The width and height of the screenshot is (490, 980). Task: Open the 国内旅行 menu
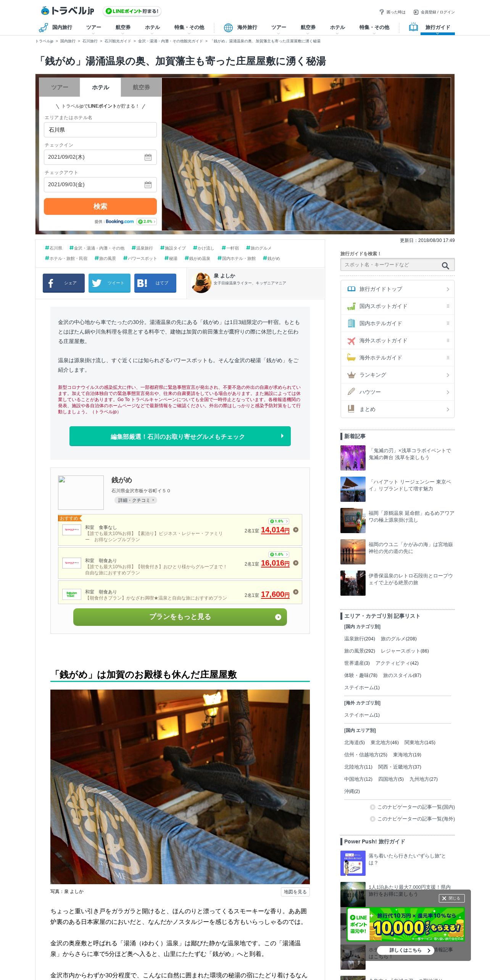pyautogui.click(x=56, y=27)
